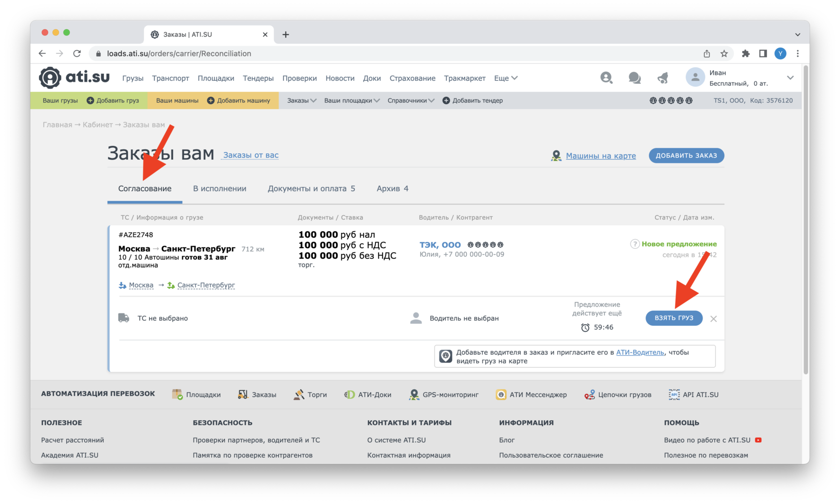This screenshot has height=504, width=840.
Task: Switch to the Архив tab
Action: (392, 189)
